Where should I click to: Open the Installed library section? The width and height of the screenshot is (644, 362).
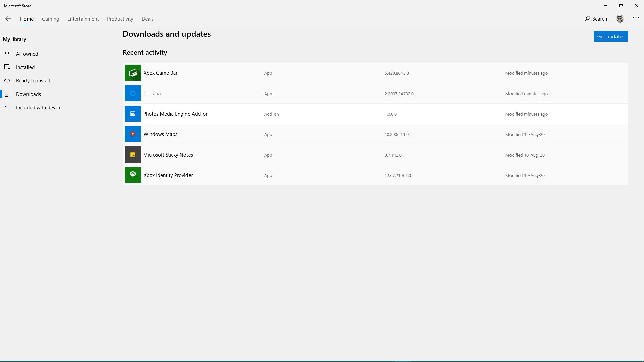tap(25, 67)
